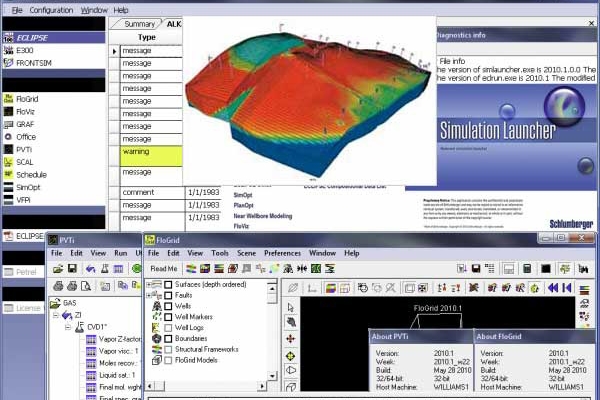Expand the Faults tree node
The height and width of the screenshot is (400, 600).
point(149,295)
